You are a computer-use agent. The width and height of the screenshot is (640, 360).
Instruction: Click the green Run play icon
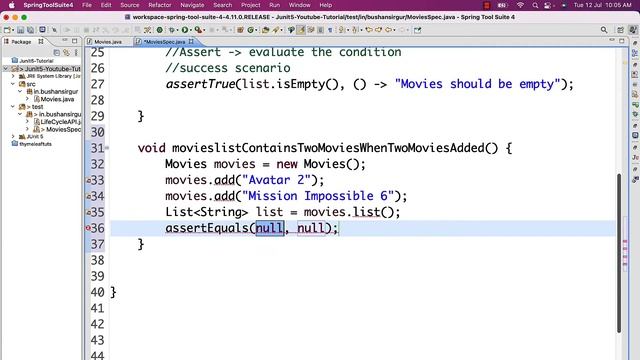[185, 30]
